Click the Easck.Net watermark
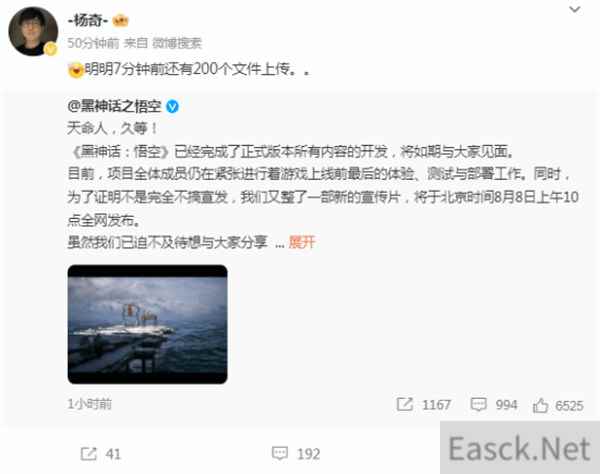The height and width of the screenshot is (474, 600). (x=519, y=448)
